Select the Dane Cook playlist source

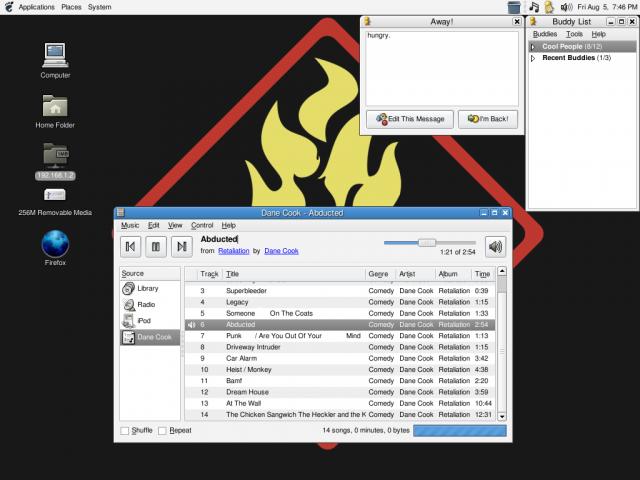pyautogui.click(x=150, y=338)
